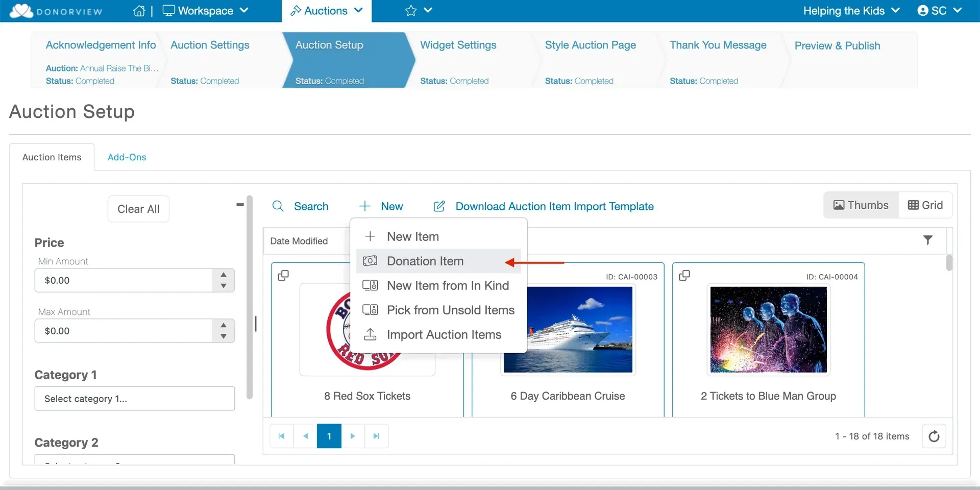
Task: Switch to the Auction Items tab
Action: [x=52, y=157]
